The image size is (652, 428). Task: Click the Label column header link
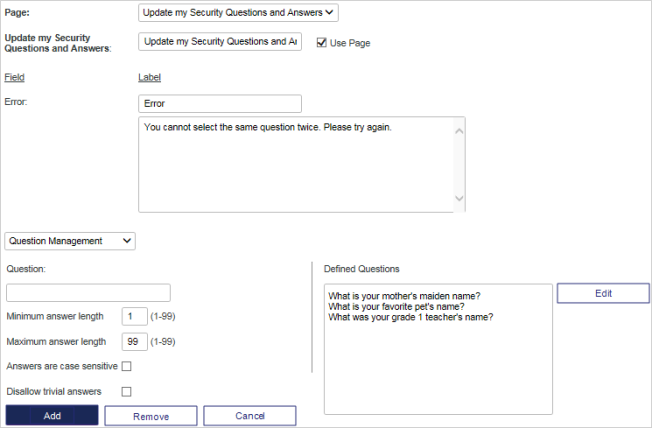(x=149, y=77)
